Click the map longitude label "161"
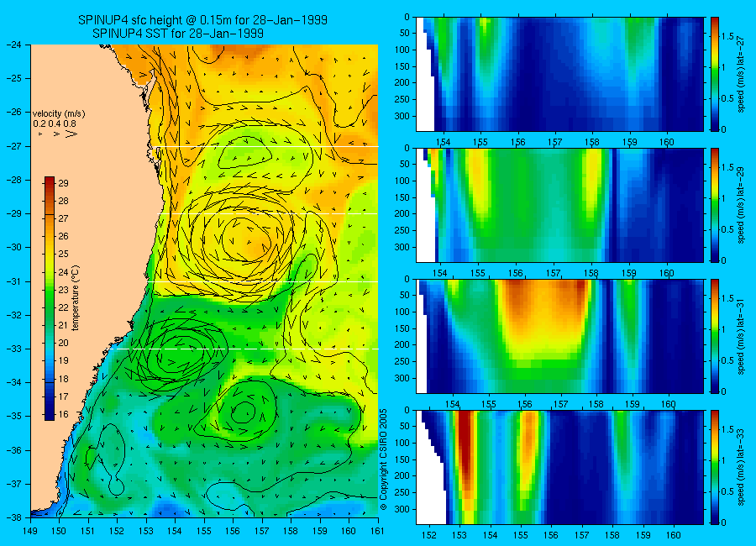The height and width of the screenshot is (546, 756). [377, 531]
